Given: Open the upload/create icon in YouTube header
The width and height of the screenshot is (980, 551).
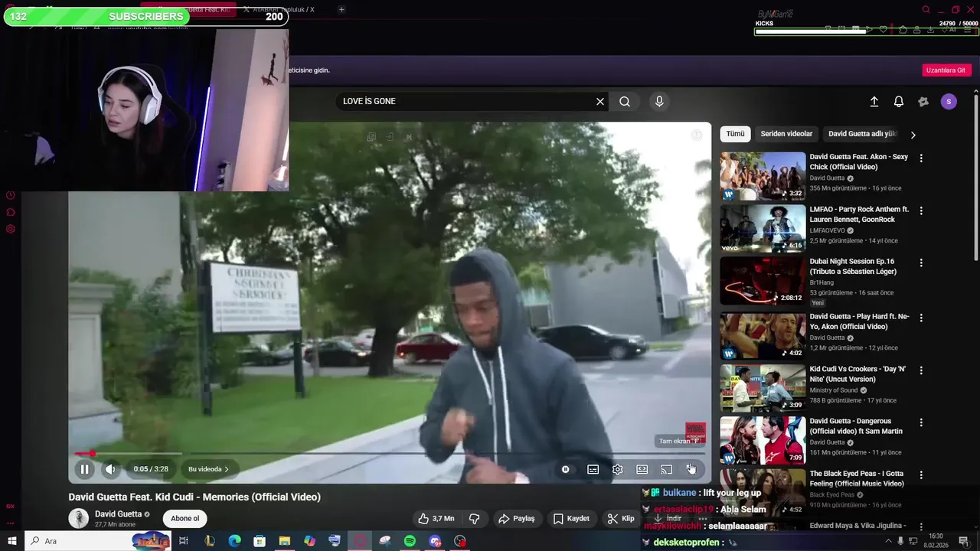Looking at the screenshot, I should point(874,101).
